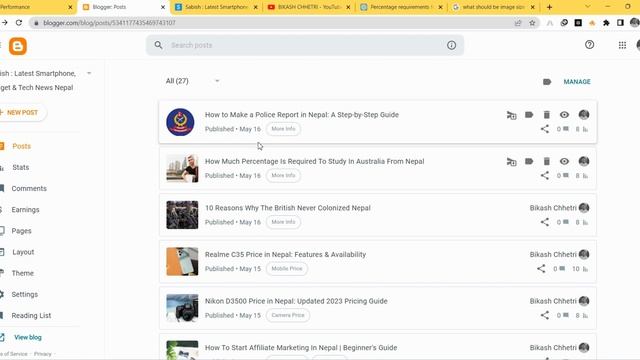Open the tab search chevron
The height and width of the screenshot is (360, 640).
(x=587, y=7)
